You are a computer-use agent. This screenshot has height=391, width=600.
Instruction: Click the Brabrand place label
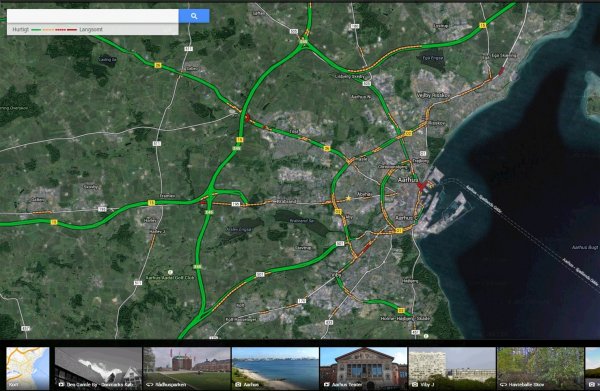coord(287,201)
